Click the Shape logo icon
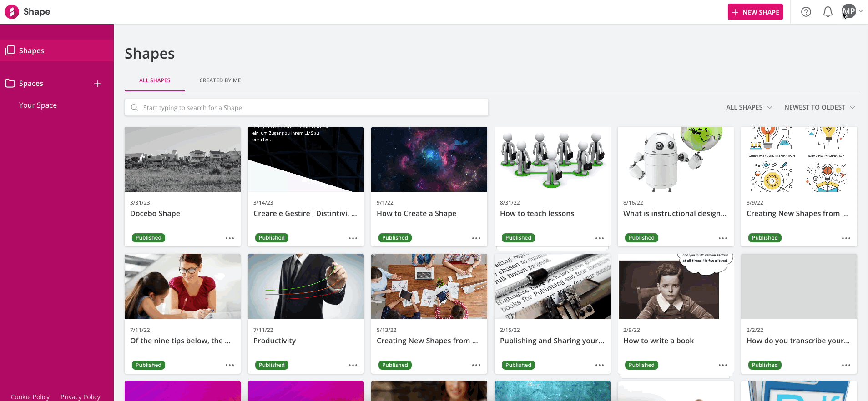Screen dimensions: 868x401 point(12,12)
